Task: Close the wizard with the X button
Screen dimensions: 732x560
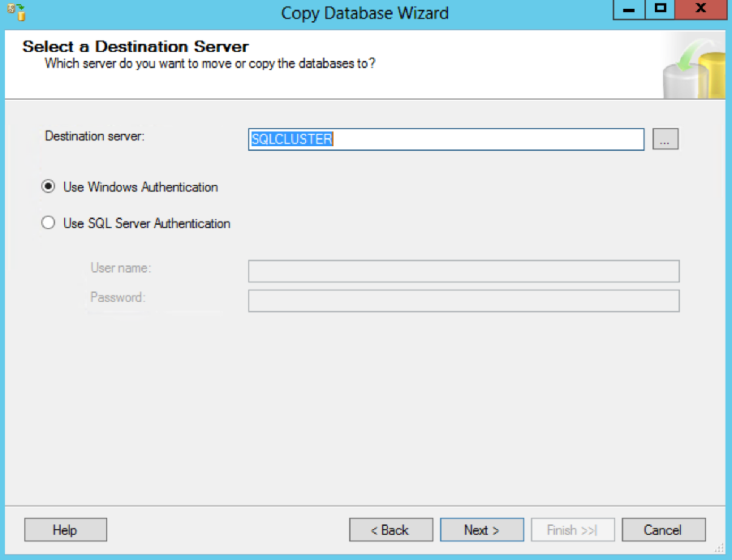Action: pyautogui.click(x=700, y=10)
